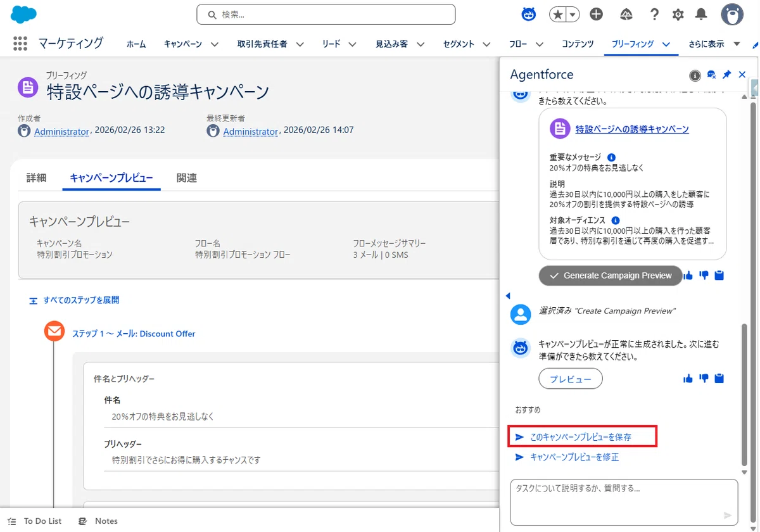Click the purple briefing record icon
This screenshot has width=760, height=532.
pos(28,87)
